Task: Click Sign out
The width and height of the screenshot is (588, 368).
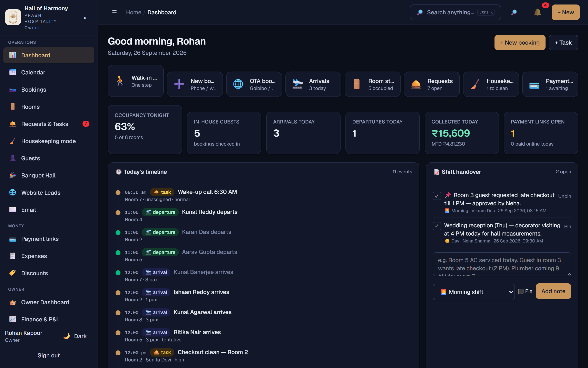Action: (x=49, y=355)
